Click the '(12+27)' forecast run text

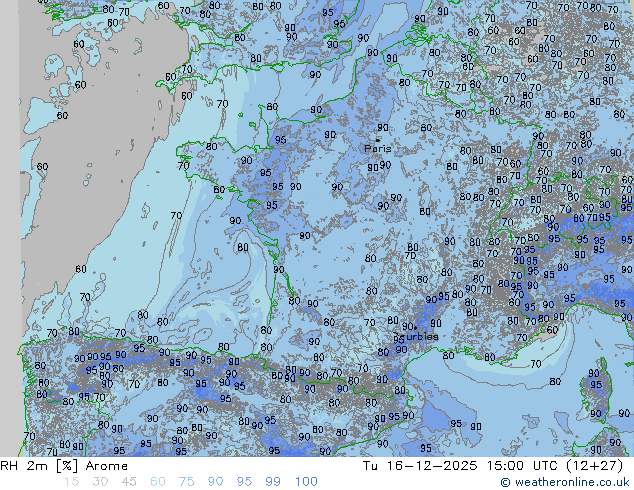coord(595,466)
